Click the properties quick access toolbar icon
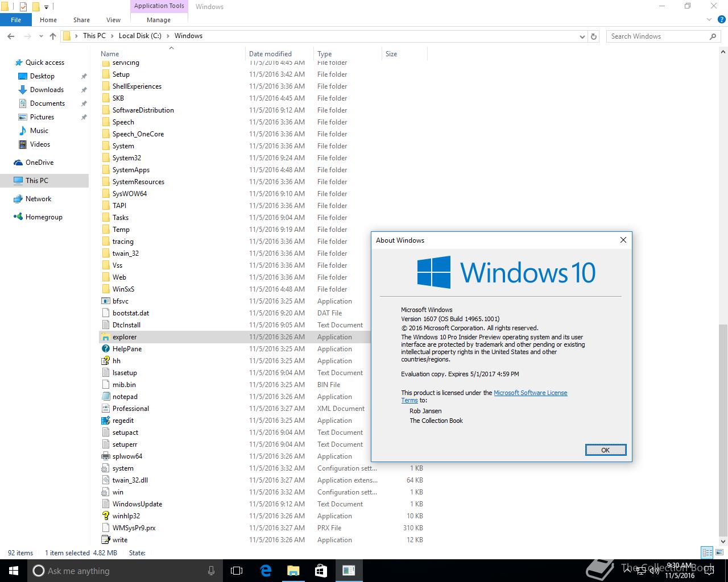 click(23, 7)
